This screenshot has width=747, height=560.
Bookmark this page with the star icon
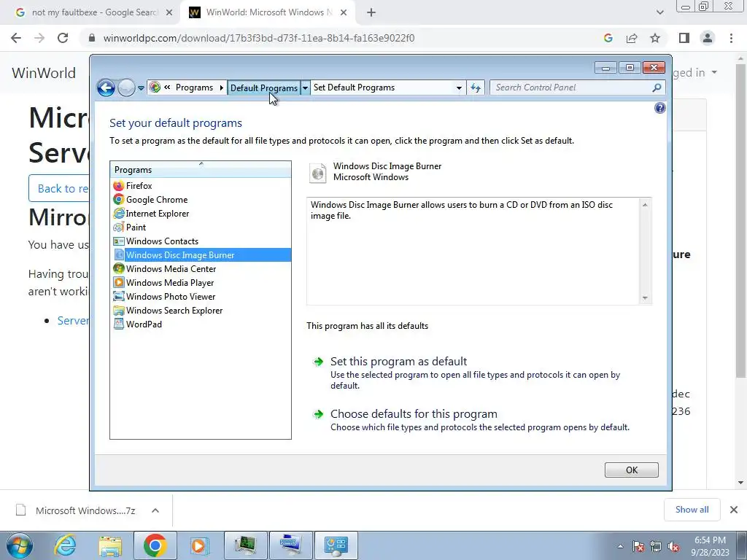pyautogui.click(x=655, y=38)
